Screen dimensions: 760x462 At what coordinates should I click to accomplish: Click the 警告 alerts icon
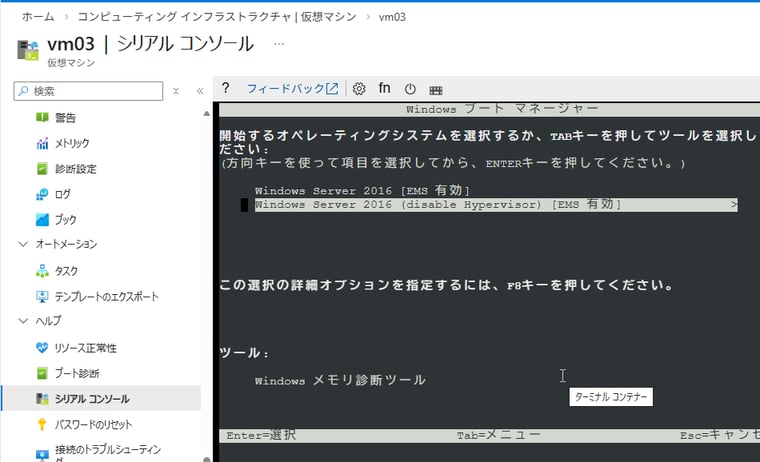42,117
